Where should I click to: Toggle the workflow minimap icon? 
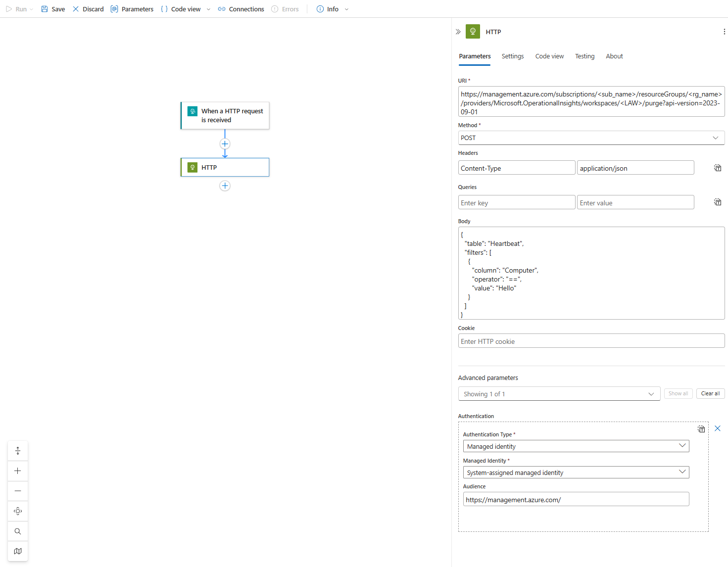tap(18, 551)
